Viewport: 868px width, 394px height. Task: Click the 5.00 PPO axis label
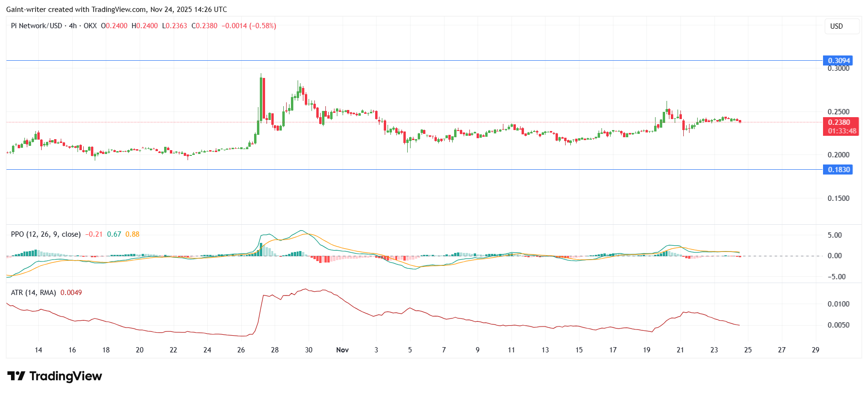coord(835,235)
